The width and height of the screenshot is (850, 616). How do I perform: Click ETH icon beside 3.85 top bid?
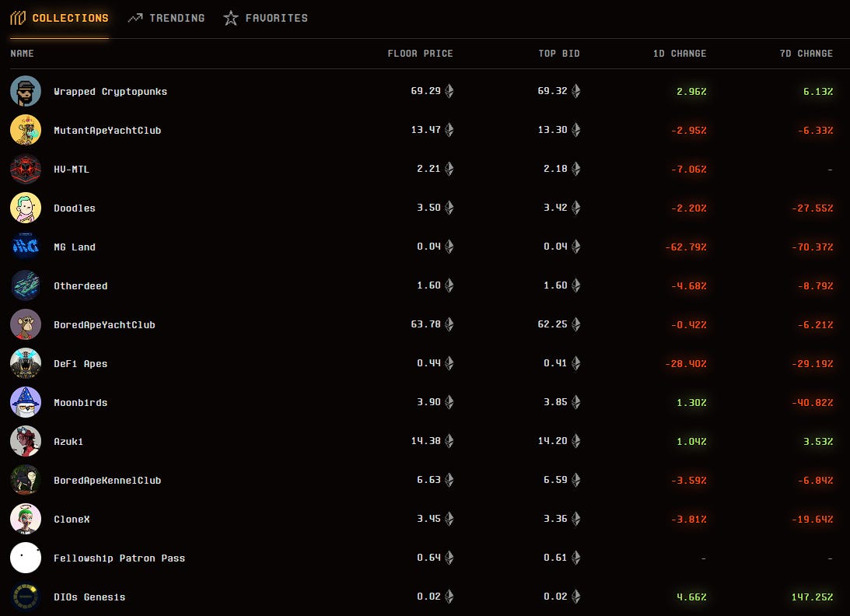click(575, 402)
